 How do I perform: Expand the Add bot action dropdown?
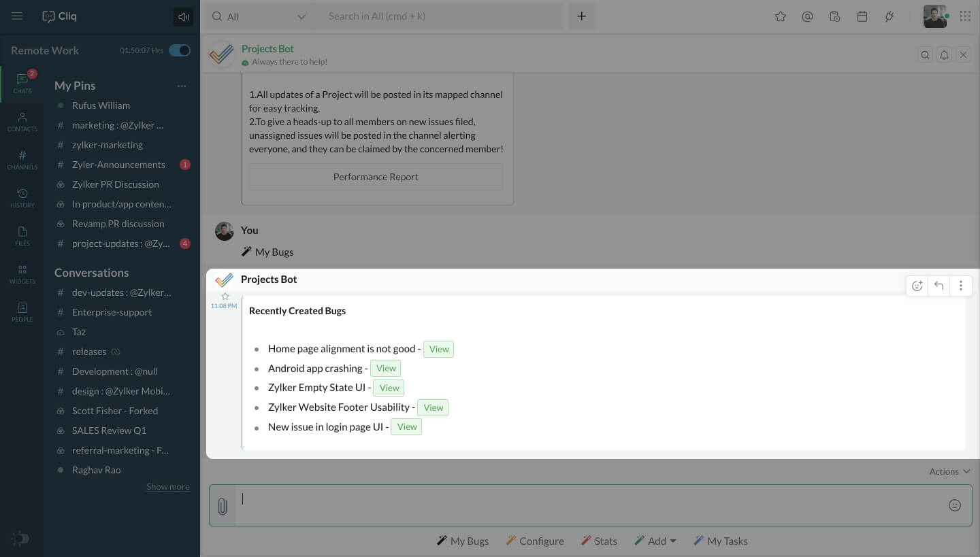point(655,541)
